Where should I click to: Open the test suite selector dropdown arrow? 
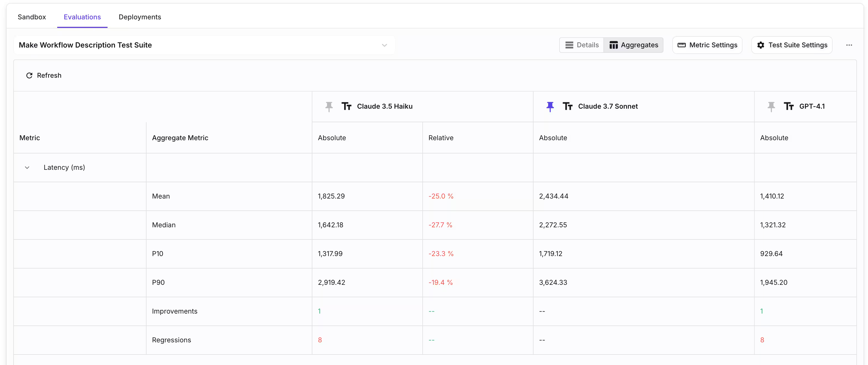click(384, 45)
